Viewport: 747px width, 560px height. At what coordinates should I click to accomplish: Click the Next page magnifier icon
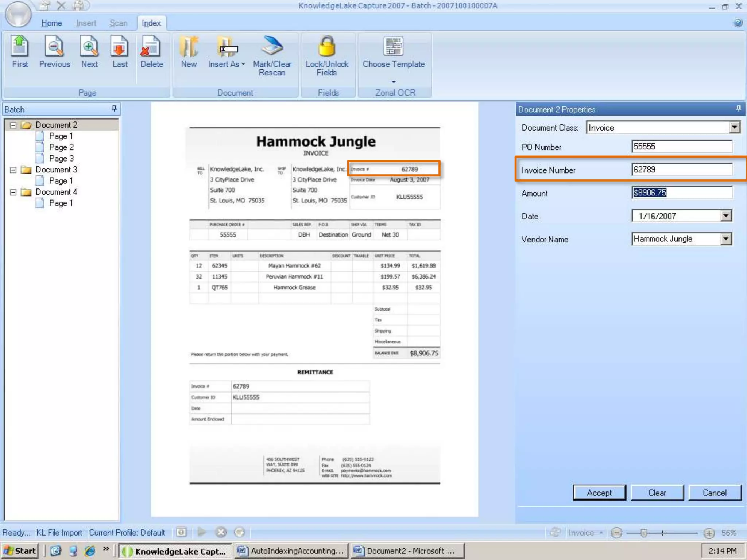tap(89, 47)
